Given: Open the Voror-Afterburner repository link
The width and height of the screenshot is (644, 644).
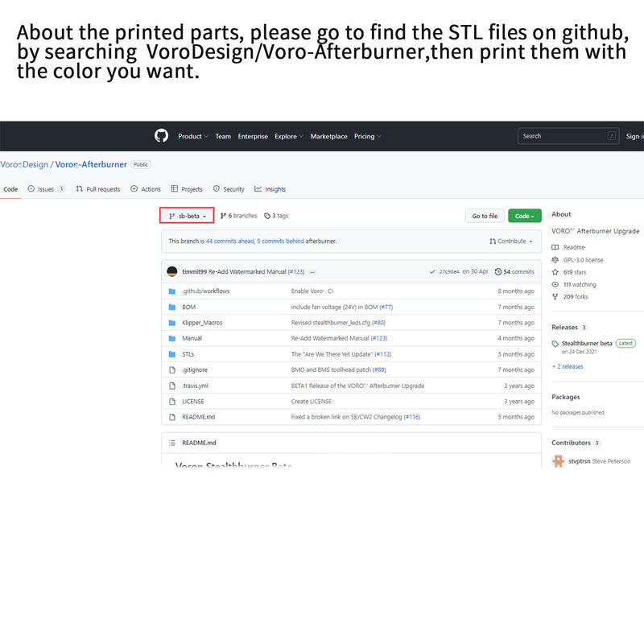Looking at the screenshot, I should click(91, 164).
